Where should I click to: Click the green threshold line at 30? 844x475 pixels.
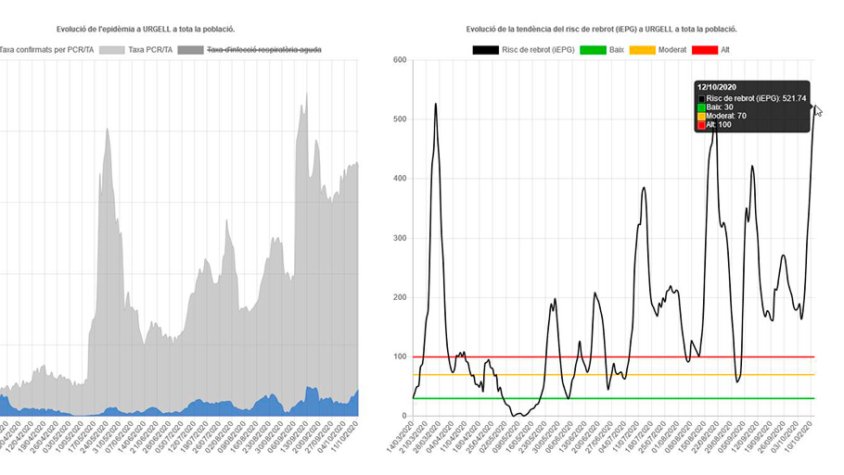[600, 398]
